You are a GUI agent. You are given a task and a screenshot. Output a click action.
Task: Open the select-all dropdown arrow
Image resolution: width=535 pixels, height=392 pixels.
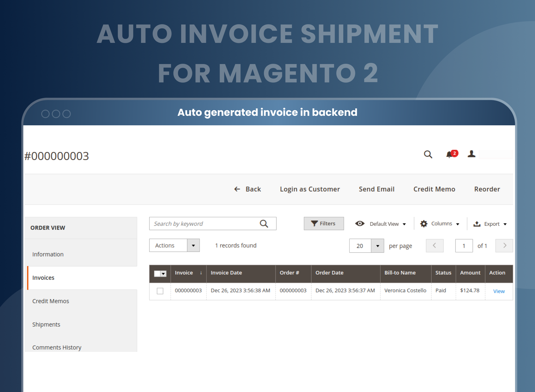[x=164, y=274]
